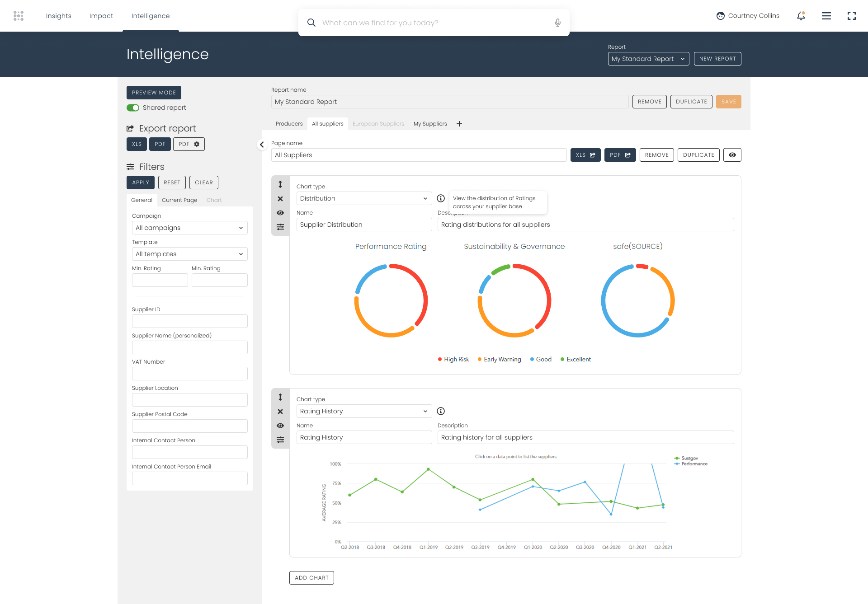Apply the filters
The height and width of the screenshot is (604, 868).
coord(141,183)
